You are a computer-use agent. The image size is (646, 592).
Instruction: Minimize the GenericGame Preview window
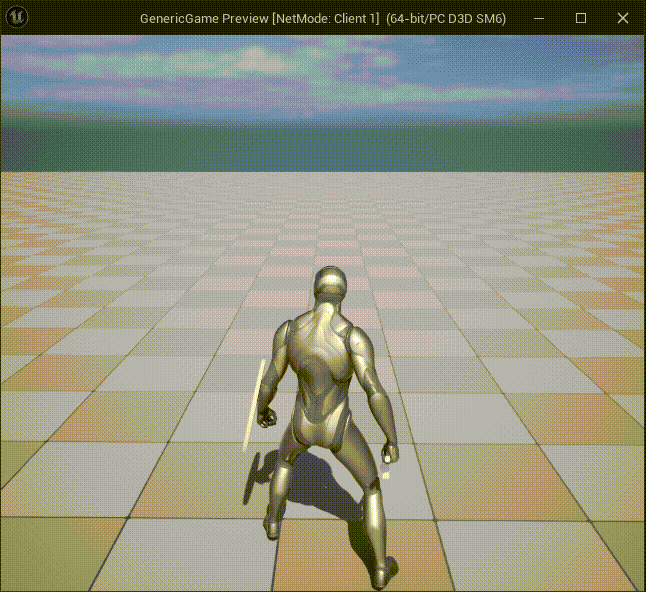tap(539, 18)
